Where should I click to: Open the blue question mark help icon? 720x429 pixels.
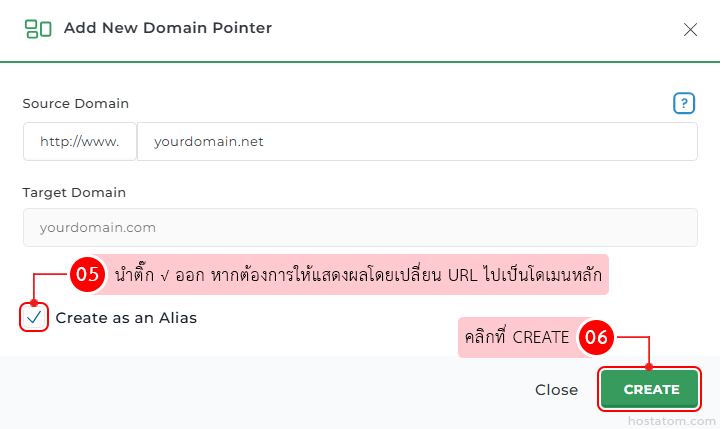[x=684, y=103]
